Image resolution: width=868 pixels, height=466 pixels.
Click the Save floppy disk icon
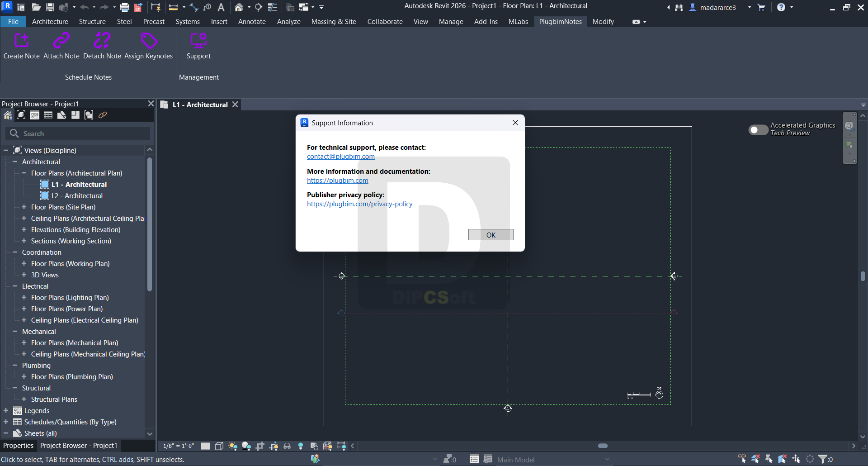tap(50, 7)
